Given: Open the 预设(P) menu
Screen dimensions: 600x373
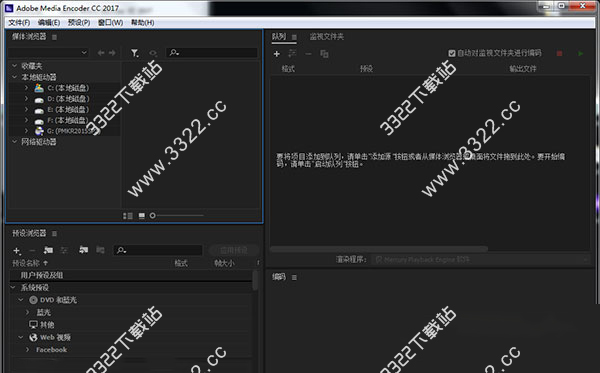Looking at the screenshot, I should (79, 23).
